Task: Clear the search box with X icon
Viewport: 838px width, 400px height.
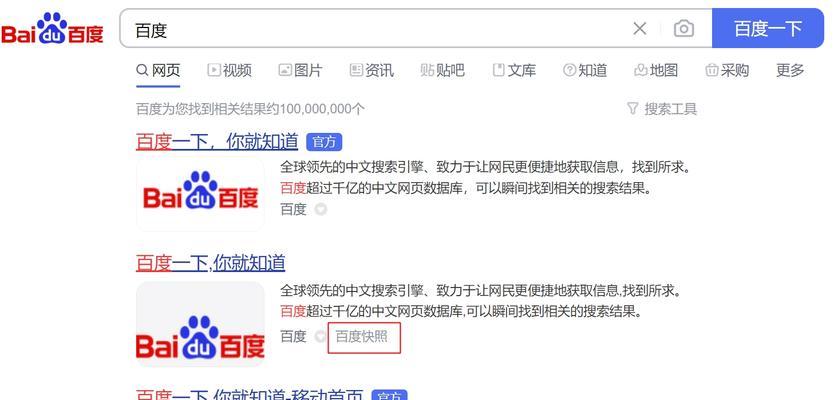Action: coord(639,28)
